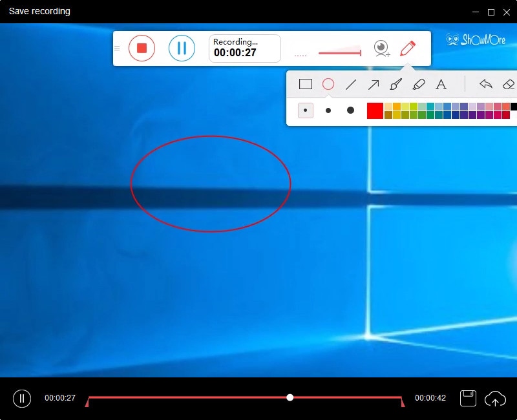The image size is (517, 420).
Task: Click the elapsed time 00:00:27 label
Action: click(x=60, y=398)
